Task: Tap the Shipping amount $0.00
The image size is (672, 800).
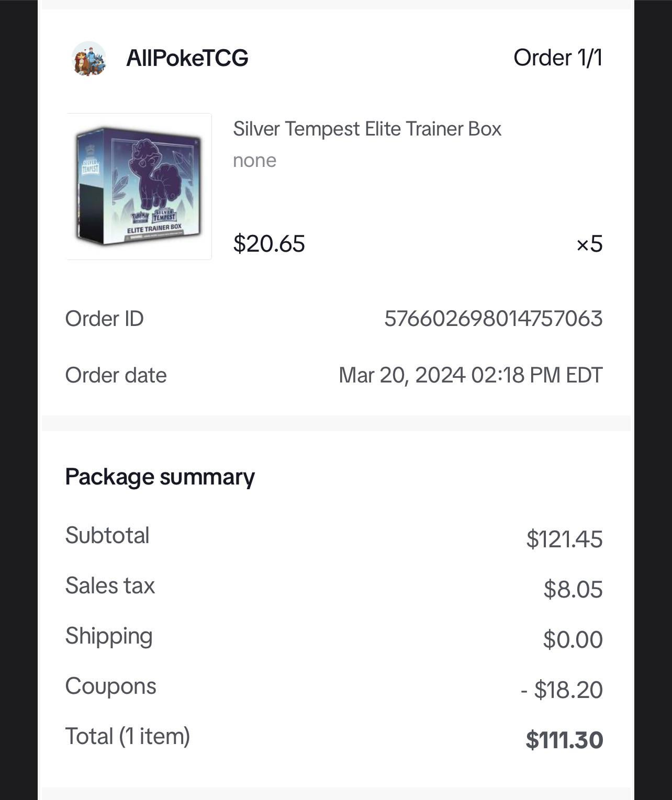Action: (573, 639)
